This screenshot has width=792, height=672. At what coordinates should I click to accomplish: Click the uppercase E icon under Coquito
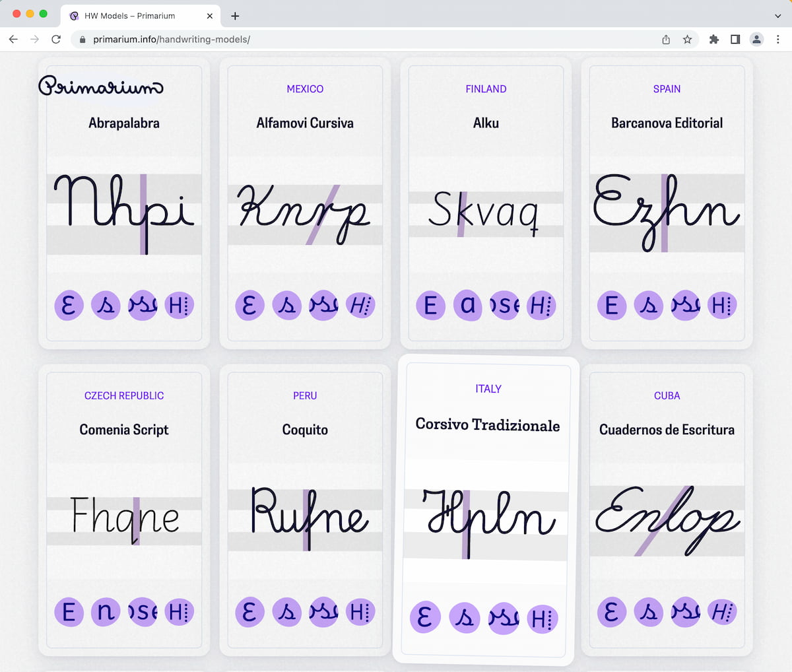point(249,612)
